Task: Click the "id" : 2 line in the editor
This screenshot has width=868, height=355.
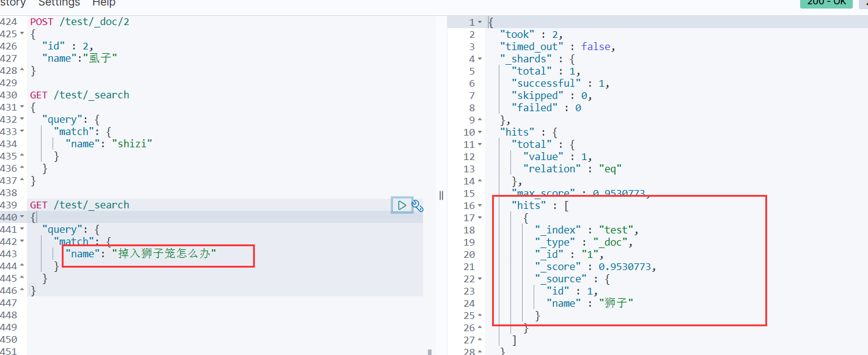Action: (68, 46)
